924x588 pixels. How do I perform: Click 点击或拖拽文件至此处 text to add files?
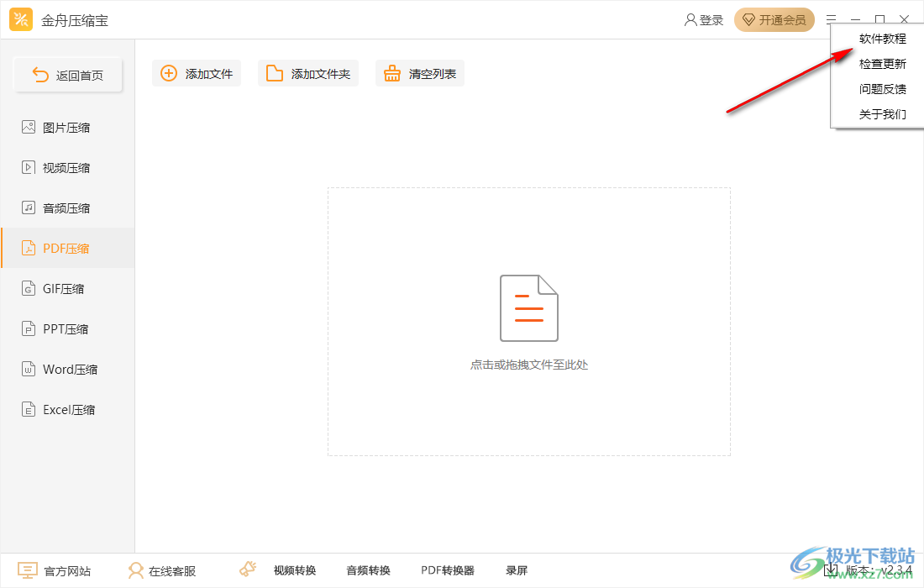pyautogui.click(x=528, y=365)
